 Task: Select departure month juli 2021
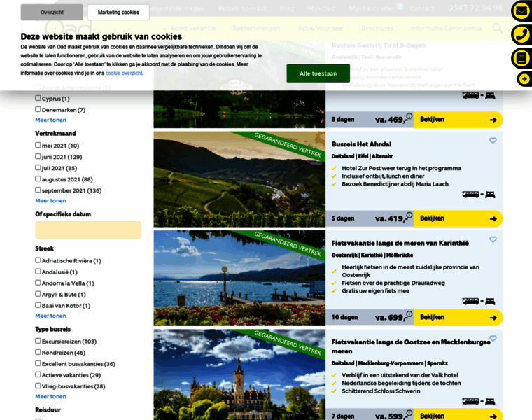point(38,167)
